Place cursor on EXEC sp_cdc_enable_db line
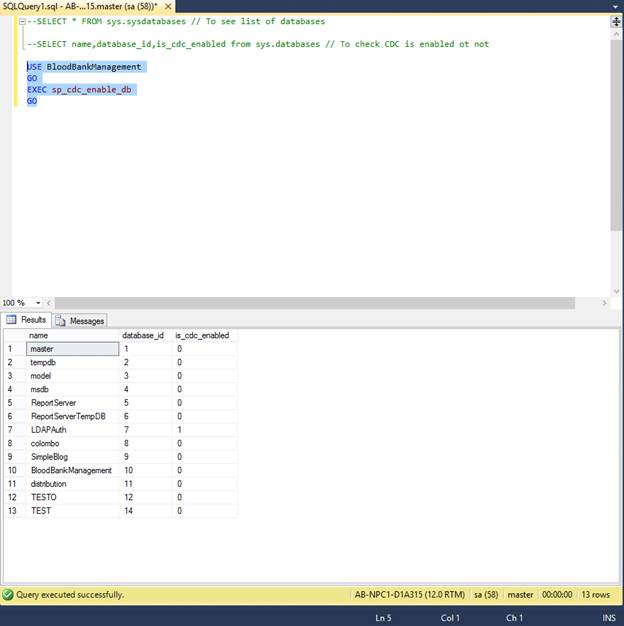The height and width of the screenshot is (626, 624). (90, 89)
